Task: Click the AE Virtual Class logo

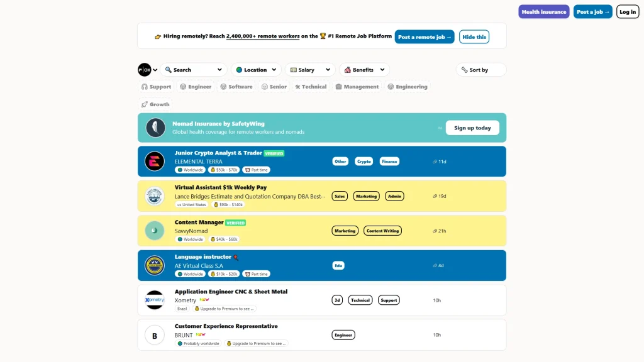Action: tap(155, 265)
